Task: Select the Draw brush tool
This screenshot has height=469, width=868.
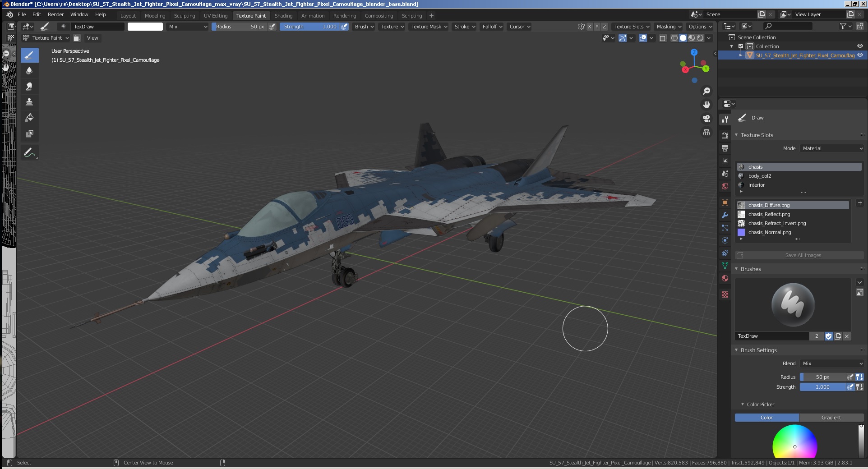Action: (29, 55)
